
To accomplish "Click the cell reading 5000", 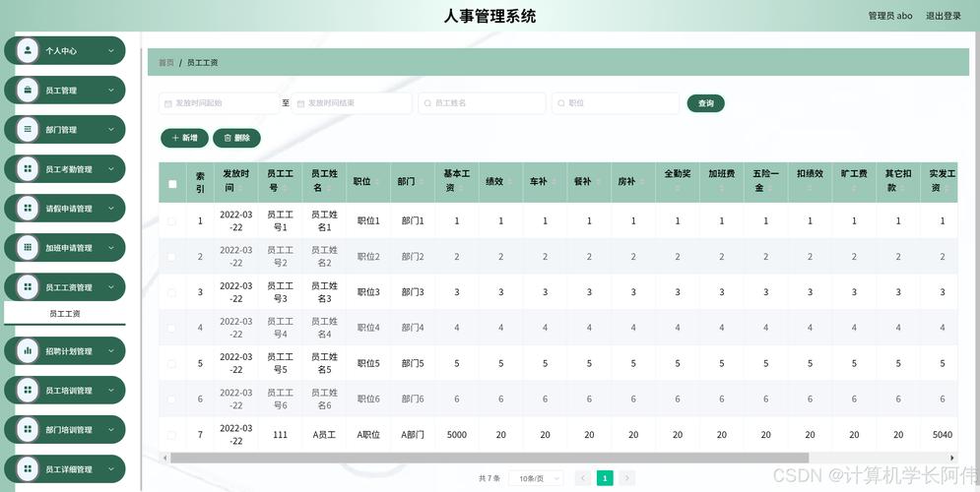I will (457, 435).
